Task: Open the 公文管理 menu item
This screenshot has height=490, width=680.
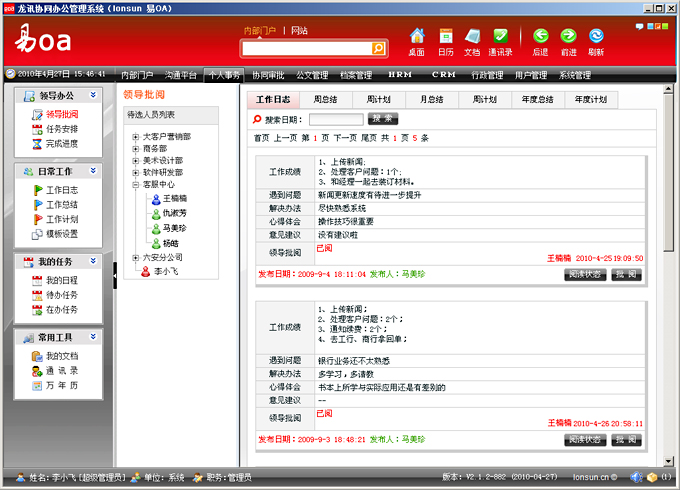Action: click(x=312, y=75)
